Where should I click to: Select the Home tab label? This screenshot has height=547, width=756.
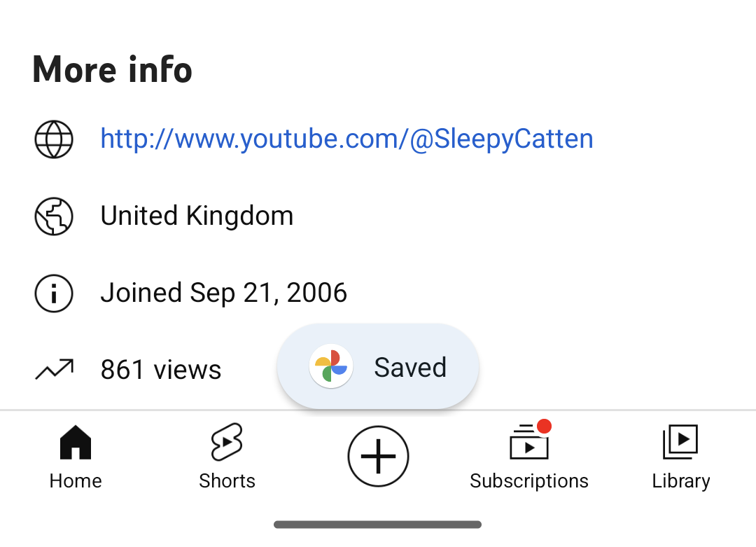click(x=76, y=481)
